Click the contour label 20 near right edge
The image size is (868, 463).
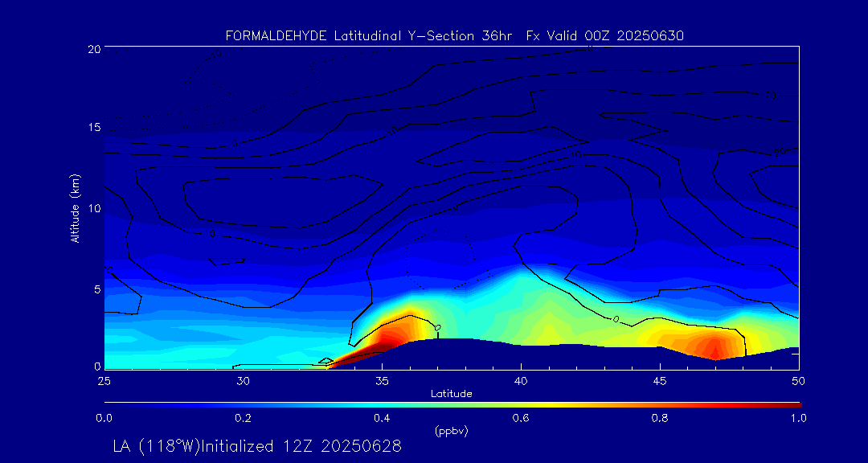coord(780,152)
